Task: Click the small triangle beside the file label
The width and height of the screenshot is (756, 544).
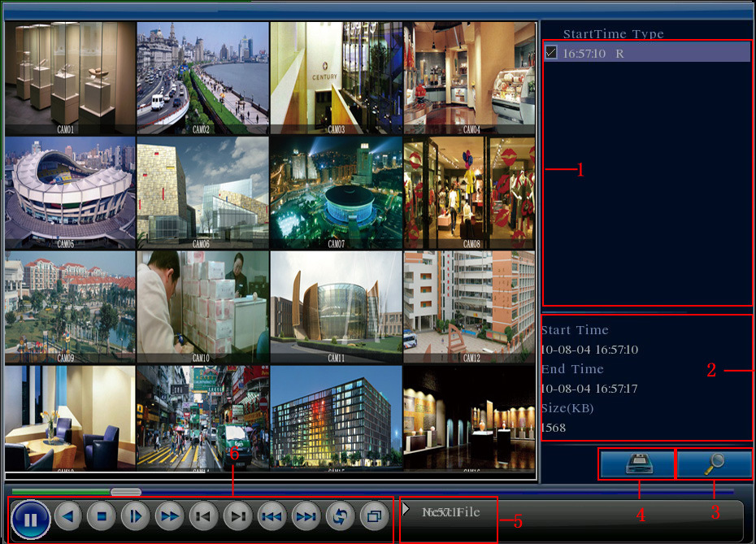Action: click(406, 508)
